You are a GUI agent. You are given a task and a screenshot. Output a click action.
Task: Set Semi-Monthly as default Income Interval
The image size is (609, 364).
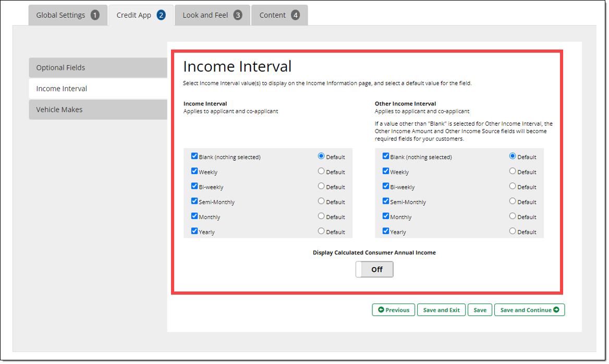321,201
